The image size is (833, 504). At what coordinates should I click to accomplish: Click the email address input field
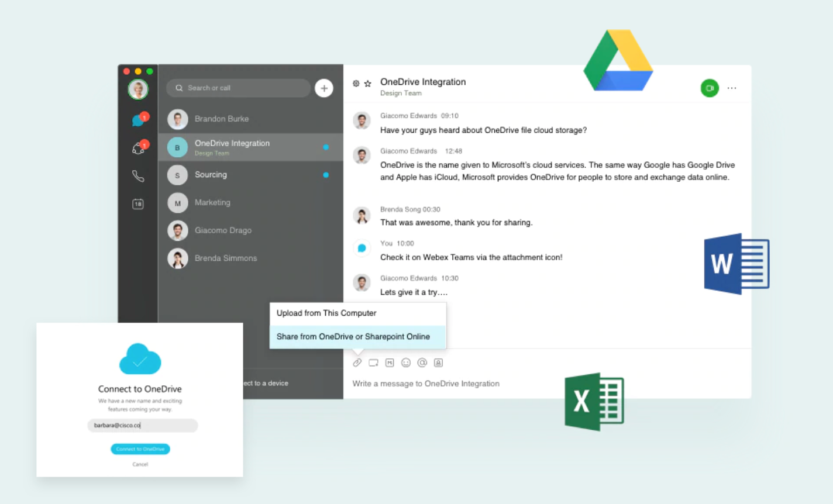click(x=143, y=426)
